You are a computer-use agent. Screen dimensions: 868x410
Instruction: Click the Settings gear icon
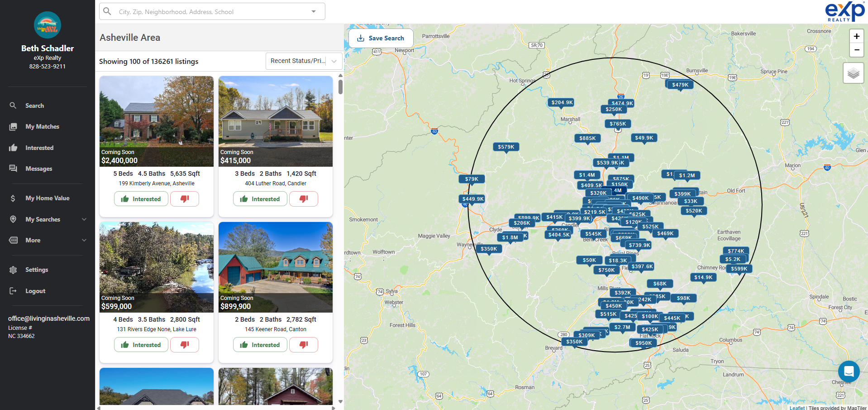[x=13, y=270]
